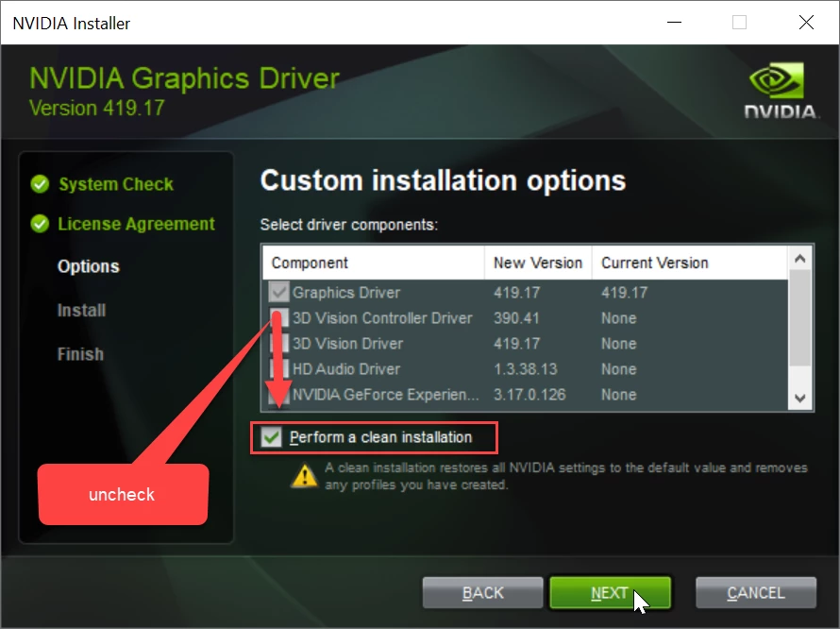Click the component list scrollbar thumb
840x629 pixels.
pos(800,318)
